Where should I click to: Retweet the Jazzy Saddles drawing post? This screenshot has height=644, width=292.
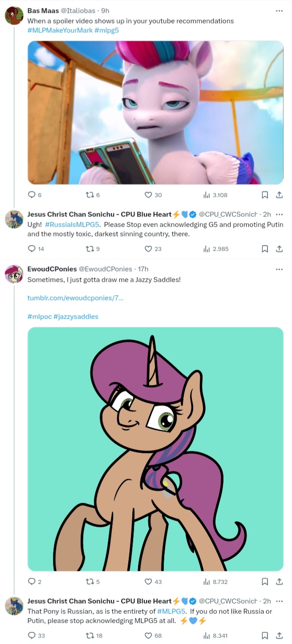pos(89,581)
